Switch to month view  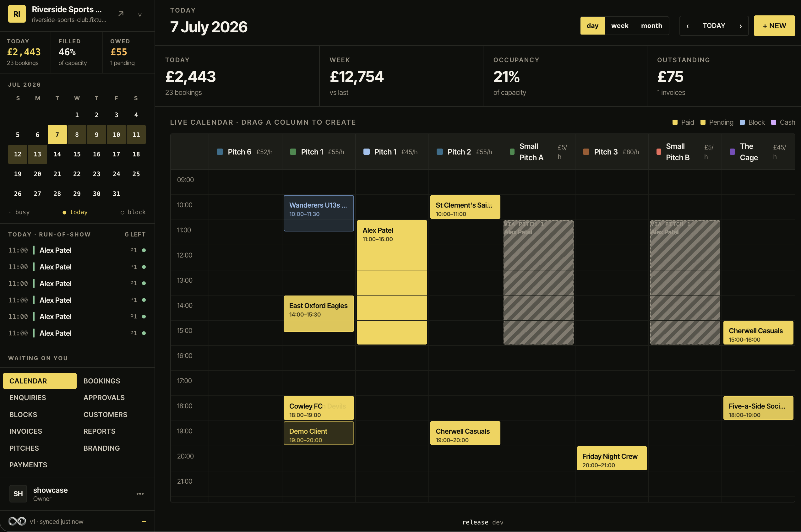click(651, 26)
